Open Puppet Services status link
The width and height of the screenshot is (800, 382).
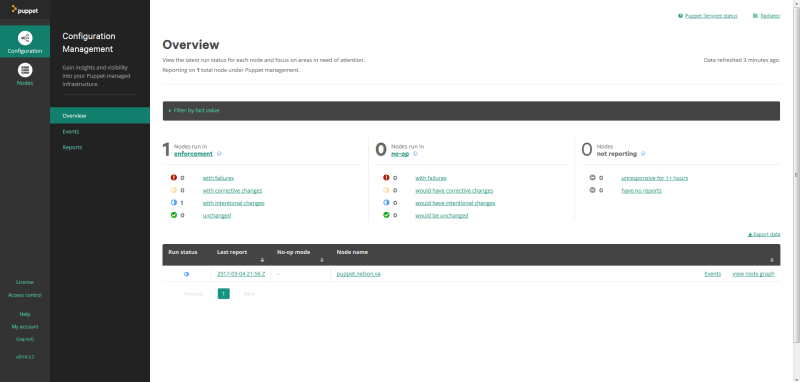(711, 16)
